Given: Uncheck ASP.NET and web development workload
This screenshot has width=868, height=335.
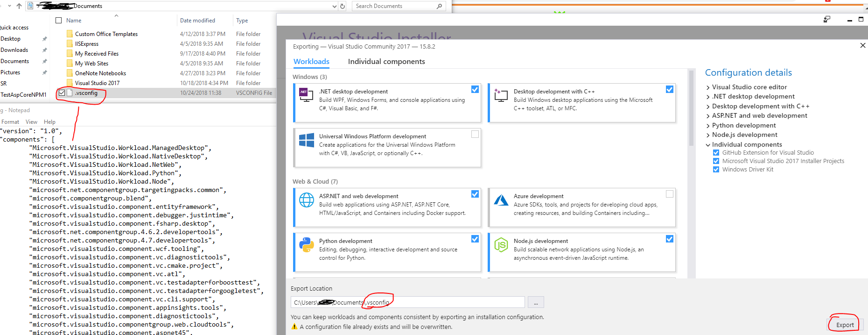Looking at the screenshot, I should 475,194.
